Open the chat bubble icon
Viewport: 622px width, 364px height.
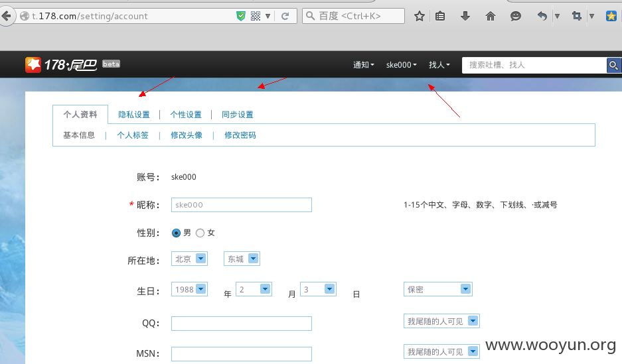click(x=516, y=16)
